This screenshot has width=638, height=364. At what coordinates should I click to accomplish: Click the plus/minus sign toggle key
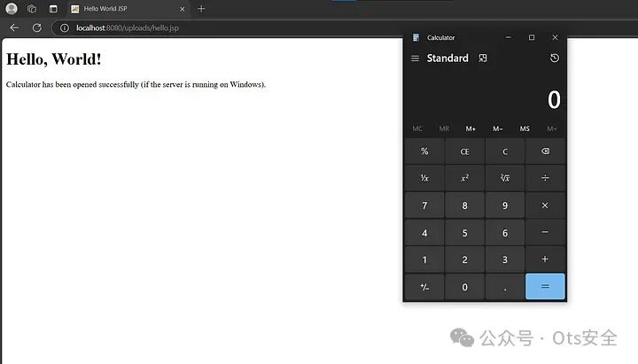424,287
